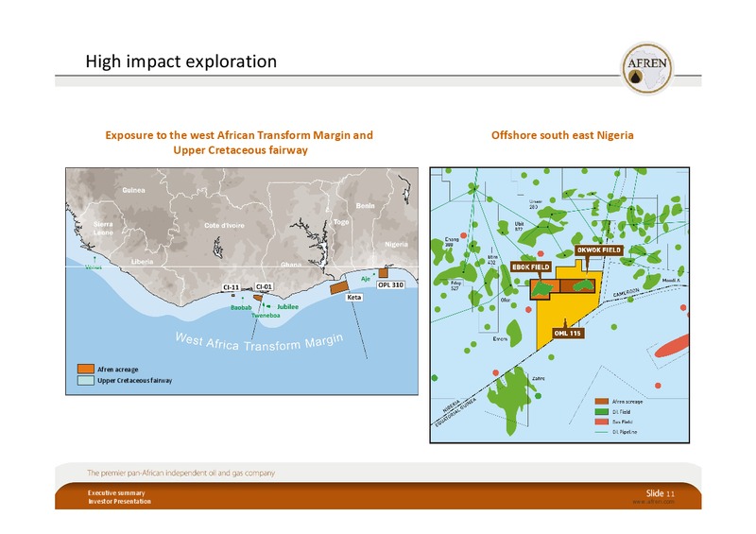Click the Cote d'Ivoire country label
The height and width of the screenshot is (534, 756).
tap(224, 225)
